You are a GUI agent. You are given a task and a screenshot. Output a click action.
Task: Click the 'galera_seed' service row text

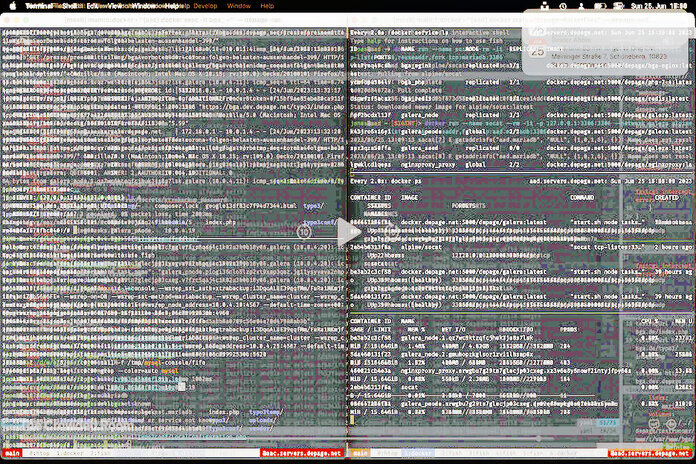419,148
